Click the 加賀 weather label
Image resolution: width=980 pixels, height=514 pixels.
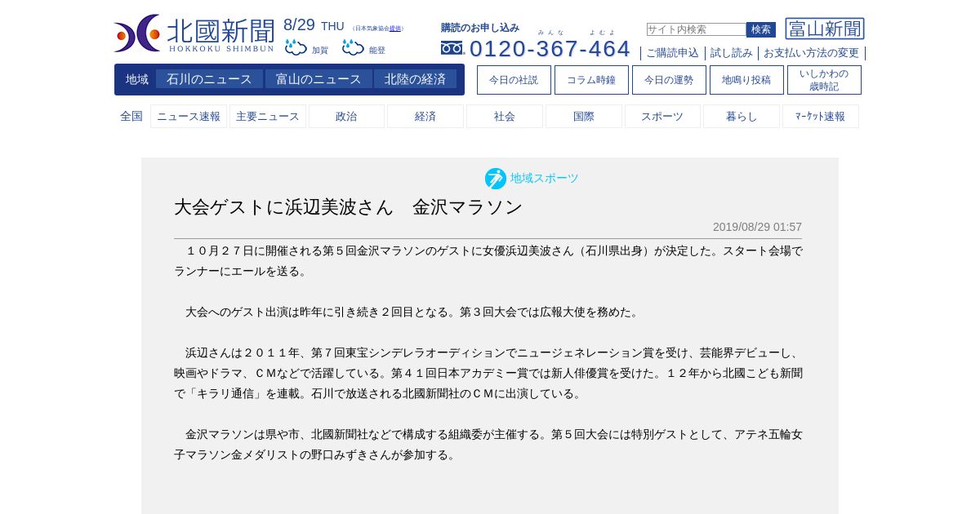click(320, 51)
